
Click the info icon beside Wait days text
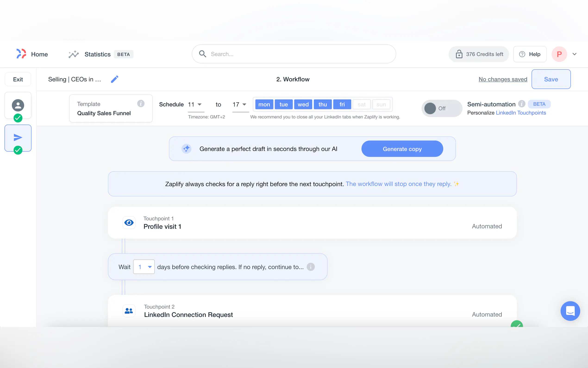click(311, 267)
